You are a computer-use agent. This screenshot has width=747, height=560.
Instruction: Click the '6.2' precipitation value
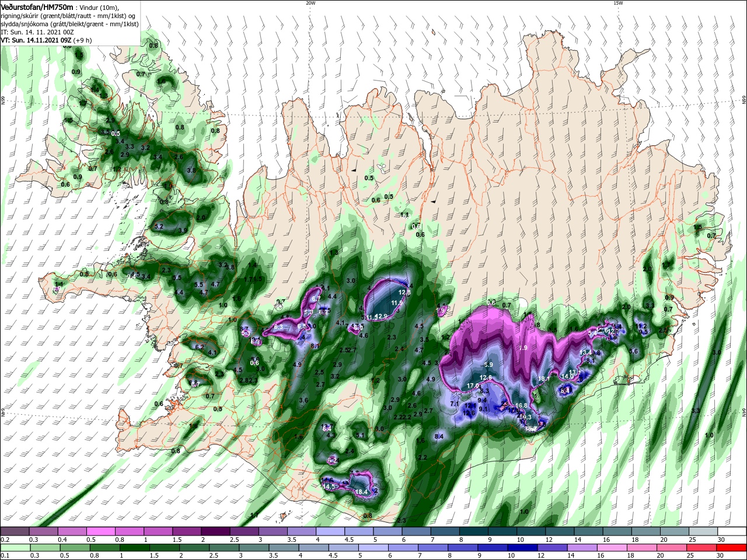coord(200,347)
